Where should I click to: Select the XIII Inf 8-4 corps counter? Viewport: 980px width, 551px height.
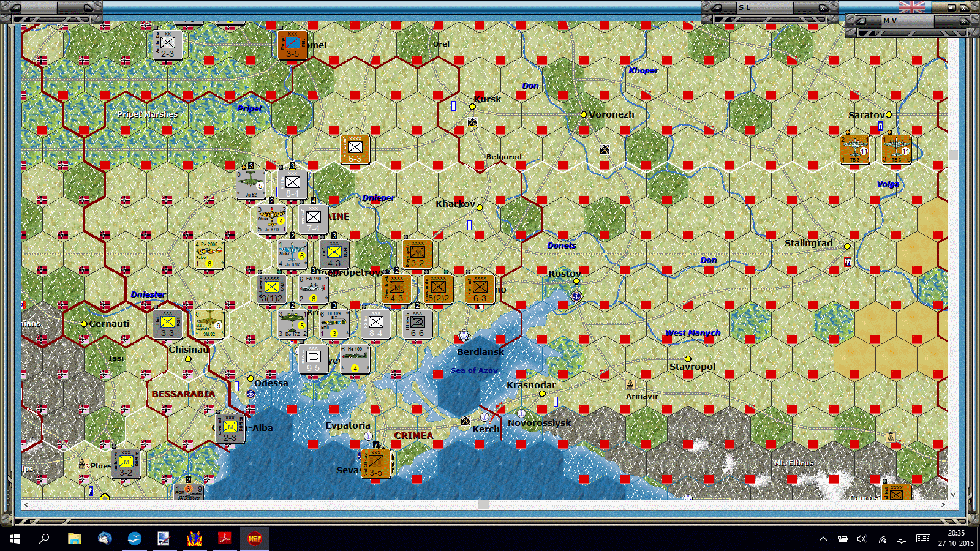point(292,184)
